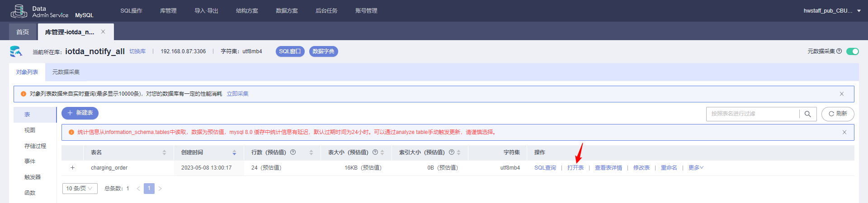Click the help icon next to 元数据采集 toggle
This screenshot has height=203, width=868.
[839, 51]
